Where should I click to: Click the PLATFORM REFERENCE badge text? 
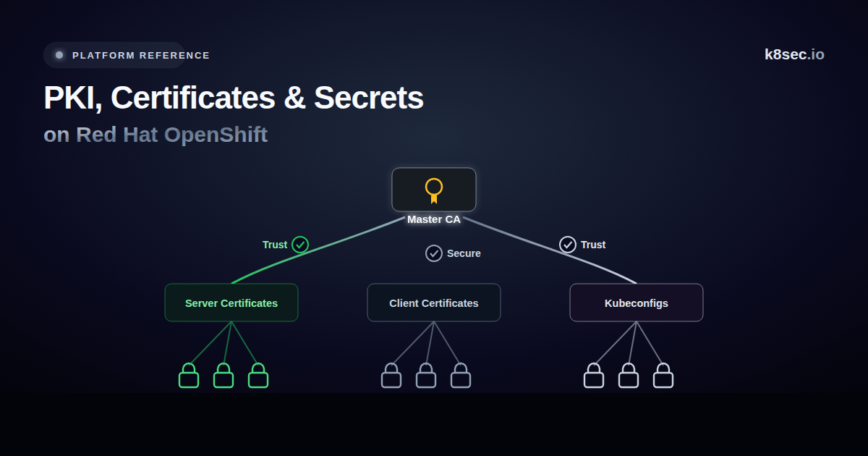(141, 55)
